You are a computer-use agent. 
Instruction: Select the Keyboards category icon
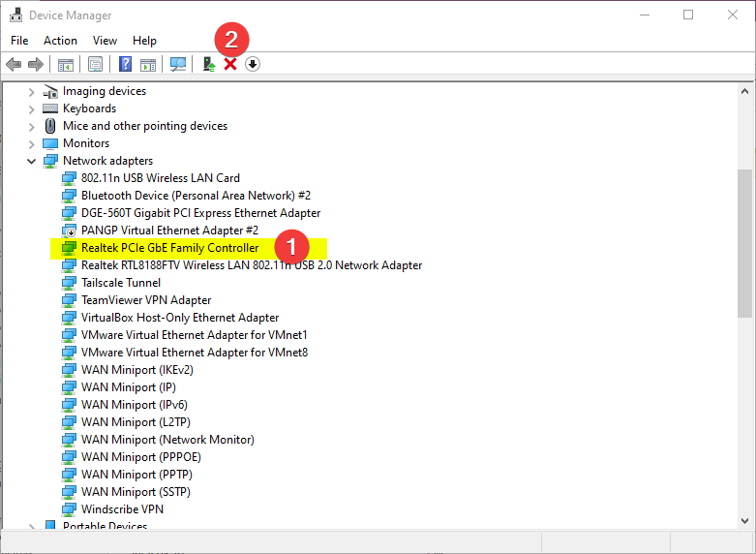50,108
